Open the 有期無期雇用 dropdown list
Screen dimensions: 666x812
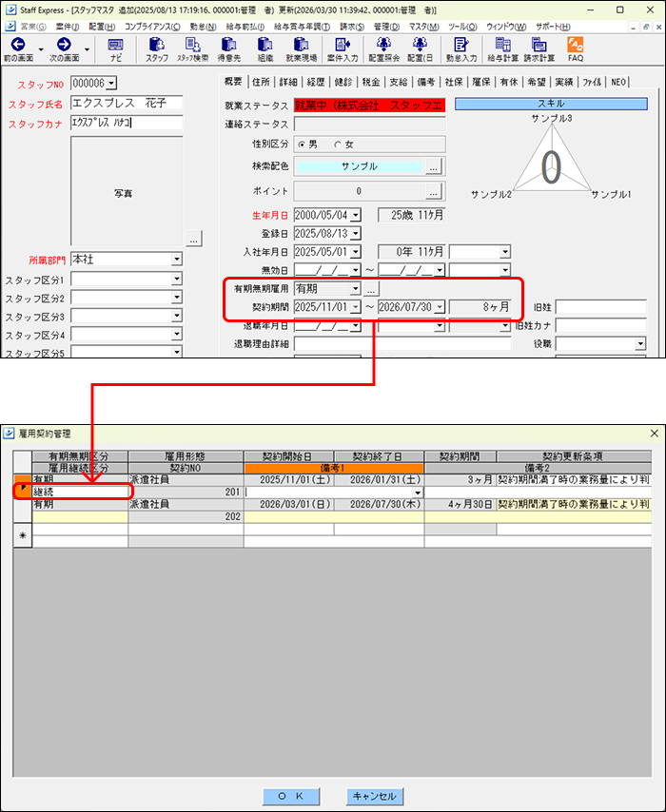[x=355, y=288]
